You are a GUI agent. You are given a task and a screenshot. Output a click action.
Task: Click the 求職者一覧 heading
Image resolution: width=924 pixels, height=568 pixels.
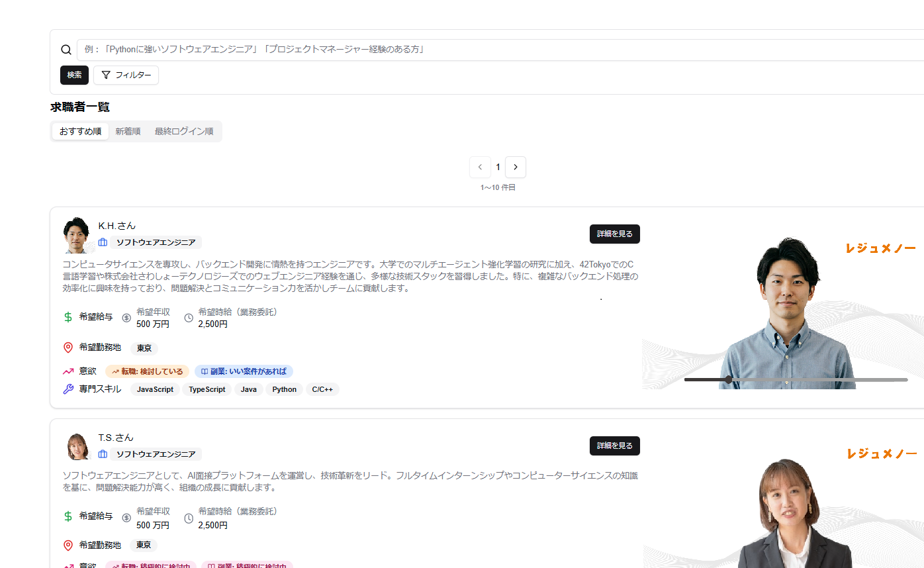80,107
